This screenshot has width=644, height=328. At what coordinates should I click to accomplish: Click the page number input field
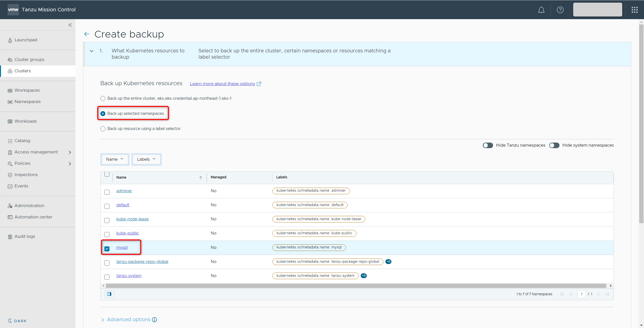[x=581, y=294]
